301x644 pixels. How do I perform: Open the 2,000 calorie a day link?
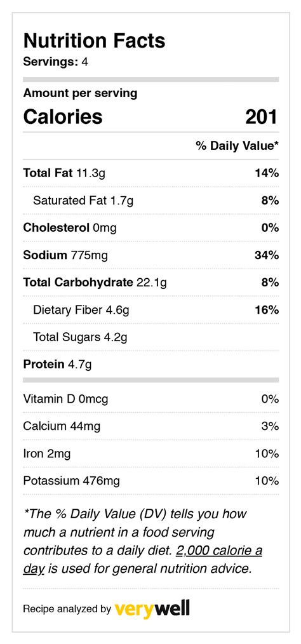click(x=142, y=560)
